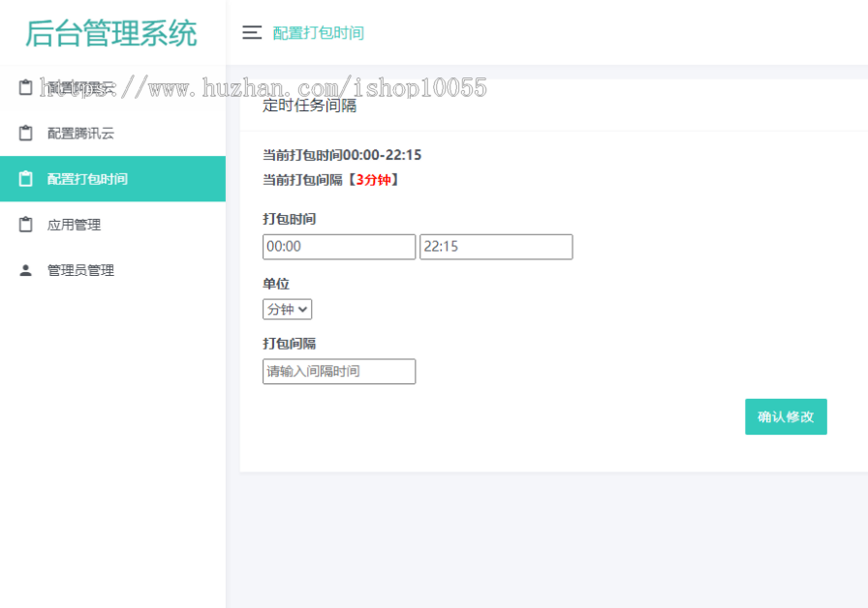This screenshot has height=608, width=868.
Task: Change the unit using the 分钟 selector
Action: [x=287, y=309]
